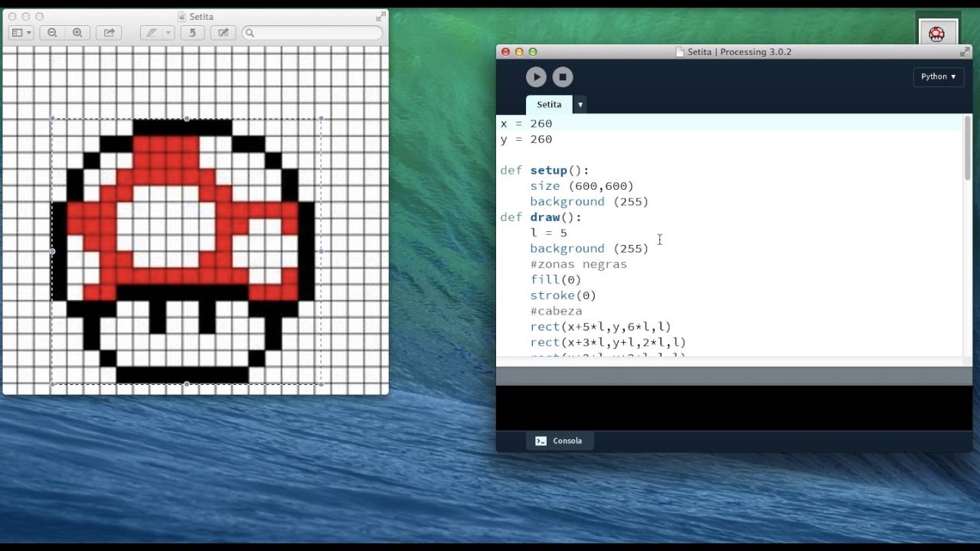Zoom out in the Preview window

click(x=52, y=33)
